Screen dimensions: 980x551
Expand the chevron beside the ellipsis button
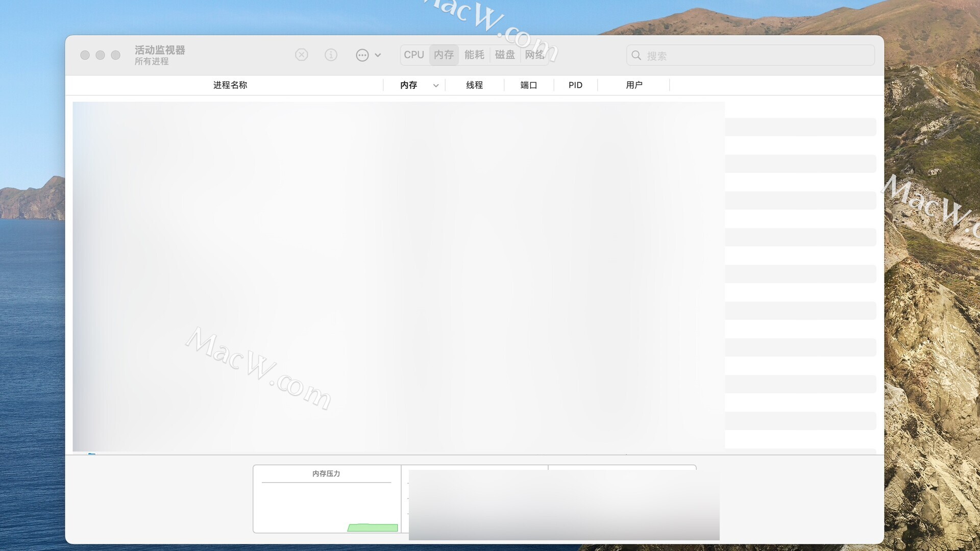point(378,55)
